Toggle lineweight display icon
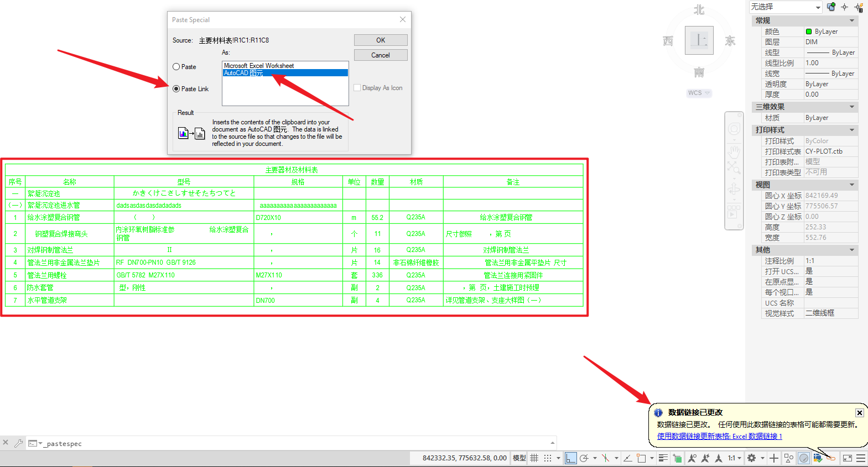 tap(663, 458)
